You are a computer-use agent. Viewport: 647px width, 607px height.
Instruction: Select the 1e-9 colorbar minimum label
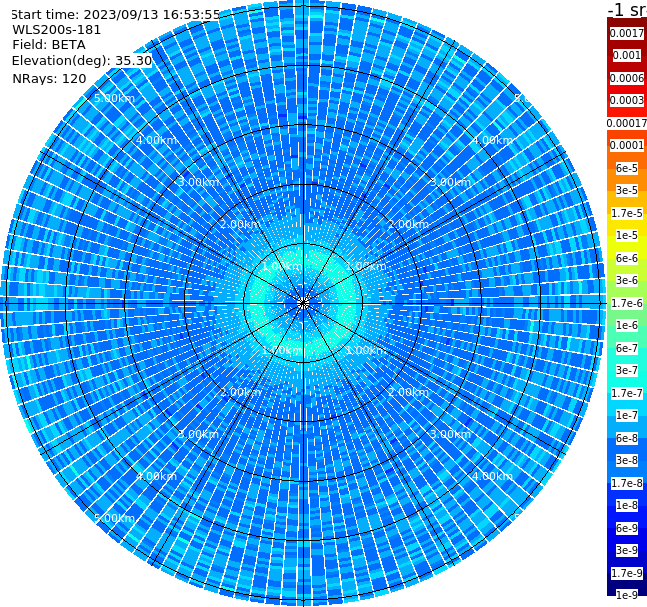[x=627, y=595]
